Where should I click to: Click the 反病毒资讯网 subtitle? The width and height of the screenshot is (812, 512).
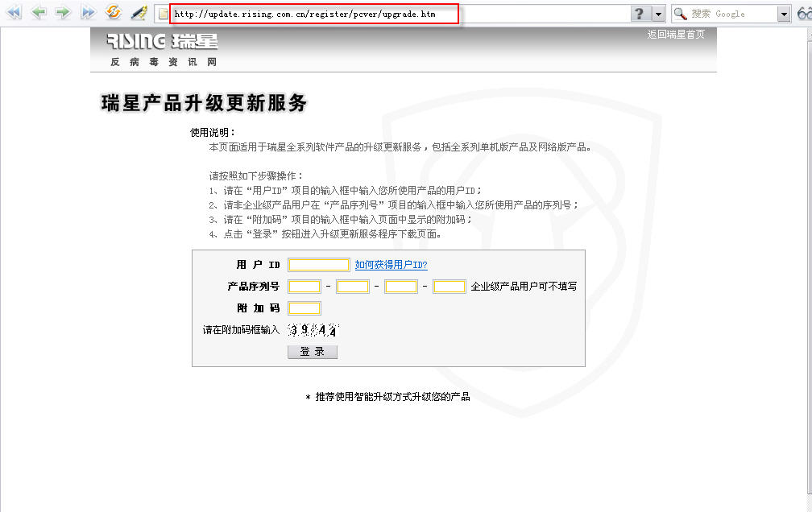[x=164, y=62]
